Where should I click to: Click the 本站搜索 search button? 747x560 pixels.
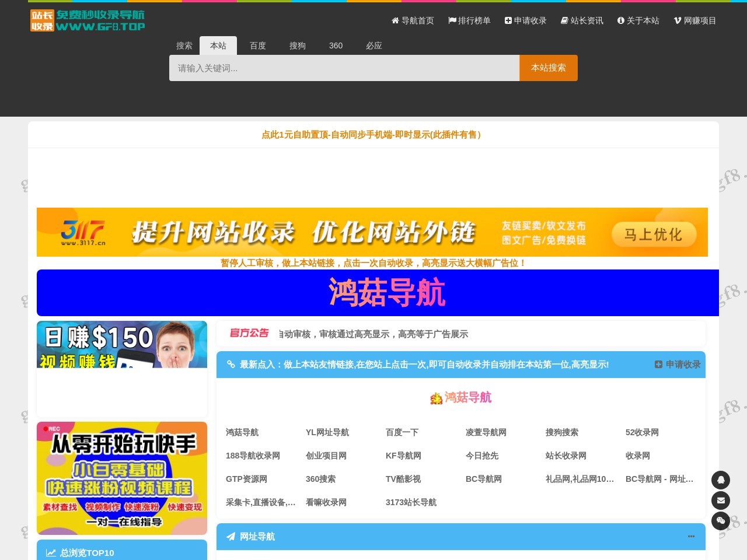(x=548, y=68)
